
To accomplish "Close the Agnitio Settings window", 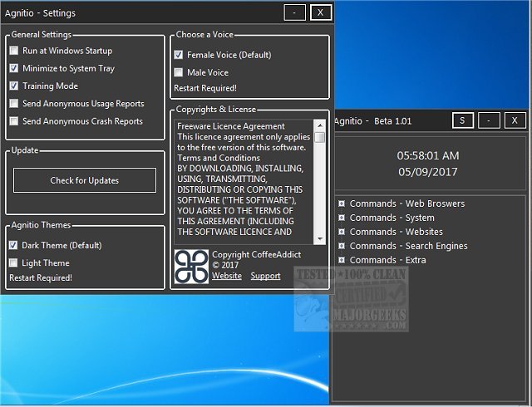I will (x=321, y=13).
